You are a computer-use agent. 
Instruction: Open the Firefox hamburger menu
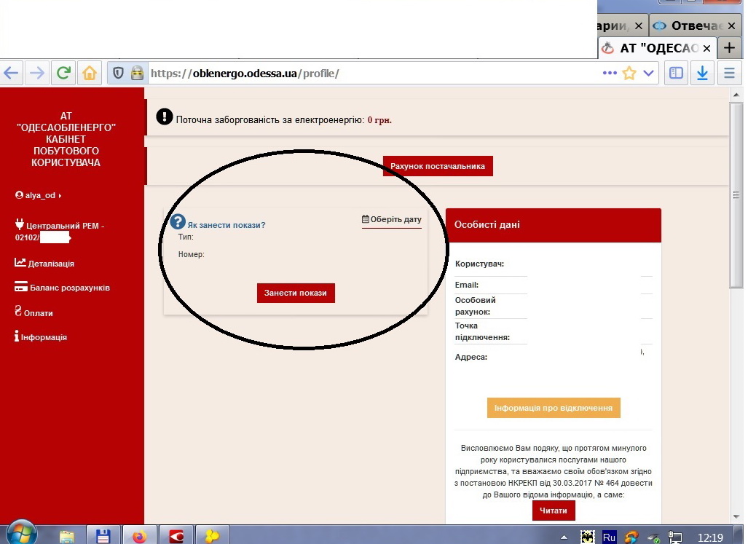pyautogui.click(x=728, y=73)
